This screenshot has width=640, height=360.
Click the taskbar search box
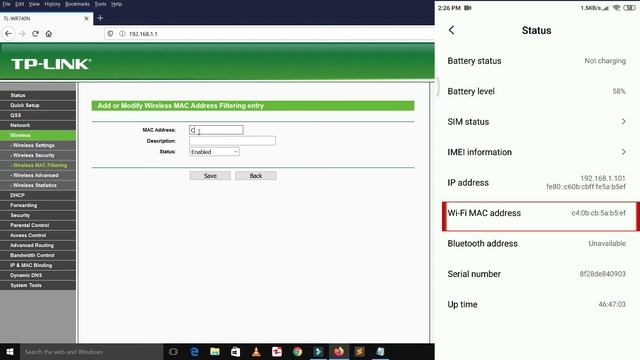[91, 352]
